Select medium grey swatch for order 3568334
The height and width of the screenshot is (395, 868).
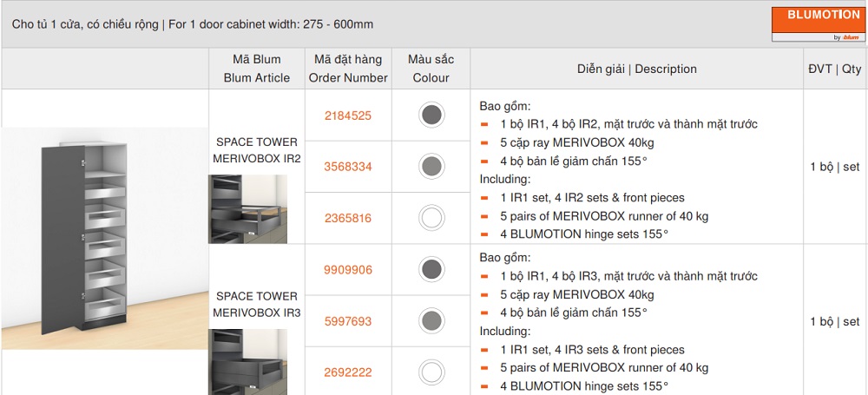(431, 166)
